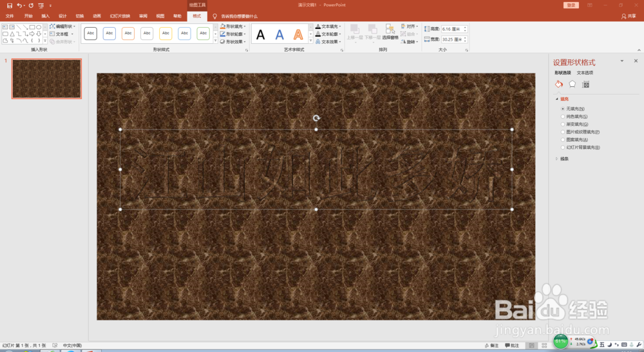Open the 文本轮廓 dropdown
This screenshot has width=644, height=352.
[328, 34]
